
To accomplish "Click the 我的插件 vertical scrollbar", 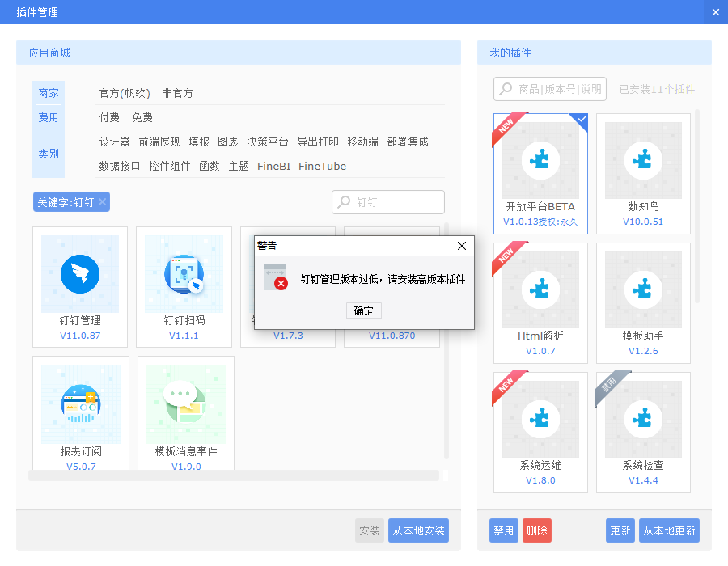I will pos(697,206).
